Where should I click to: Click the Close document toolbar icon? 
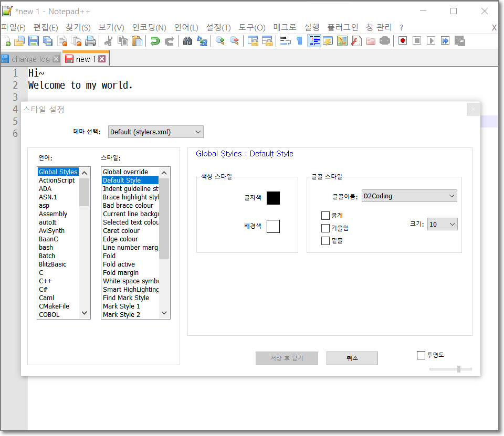tap(62, 41)
